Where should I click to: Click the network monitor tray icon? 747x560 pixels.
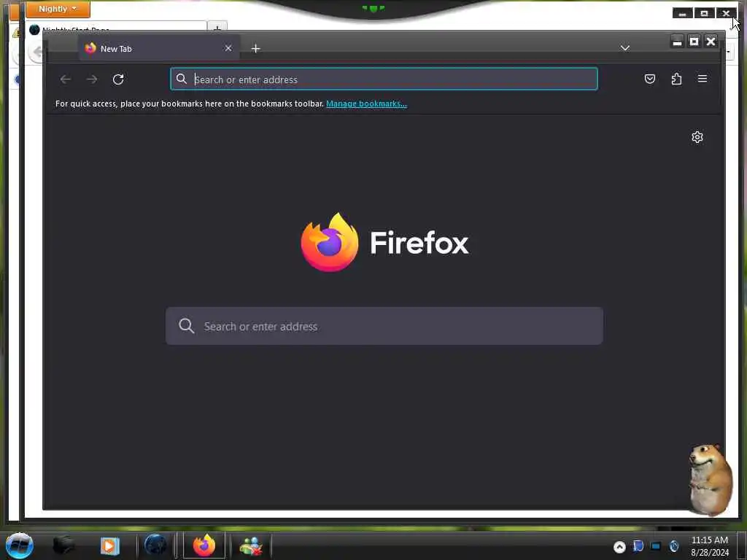[x=656, y=545]
